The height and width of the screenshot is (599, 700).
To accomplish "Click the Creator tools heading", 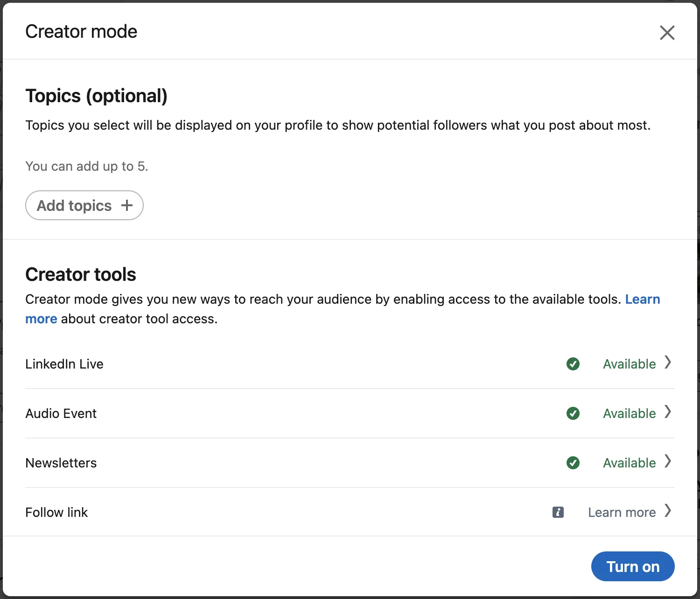I will (81, 274).
